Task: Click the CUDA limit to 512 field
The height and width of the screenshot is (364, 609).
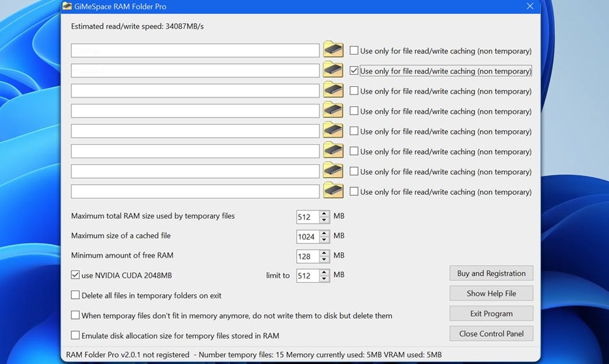Action: (308, 276)
